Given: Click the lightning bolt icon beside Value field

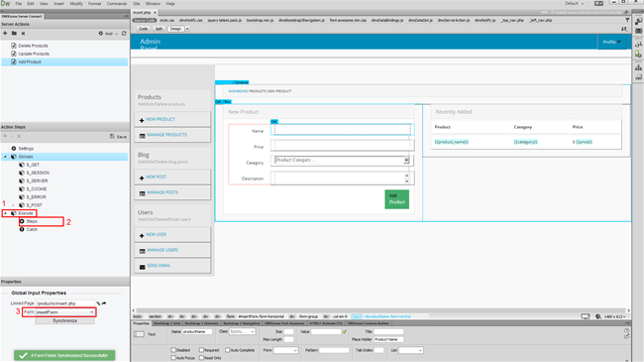Looking at the screenshot, I should 344,331.
